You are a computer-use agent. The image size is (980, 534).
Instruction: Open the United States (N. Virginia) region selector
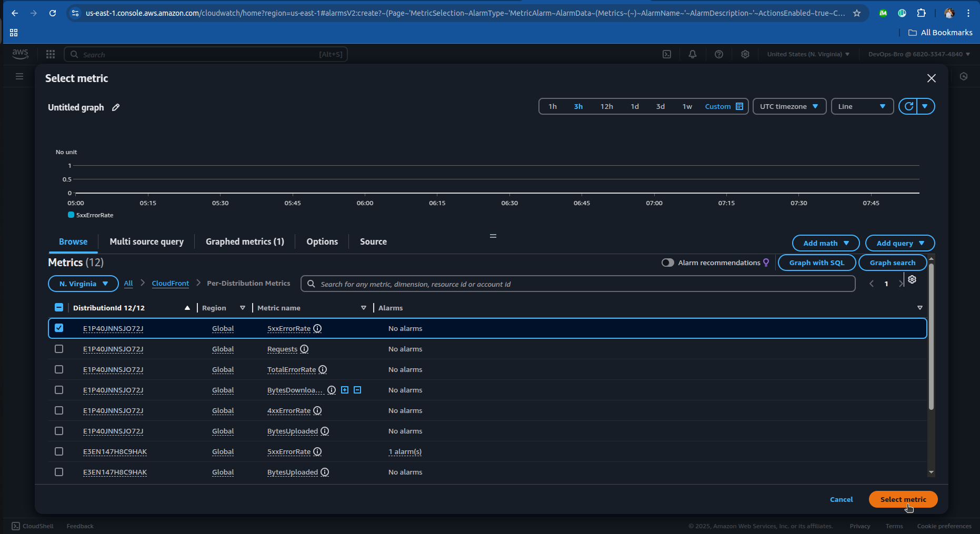click(x=808, y=54)
